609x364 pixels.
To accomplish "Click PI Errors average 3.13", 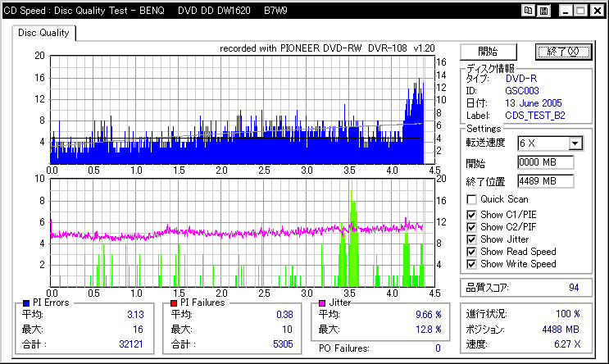I will click(x=135, y=315).
